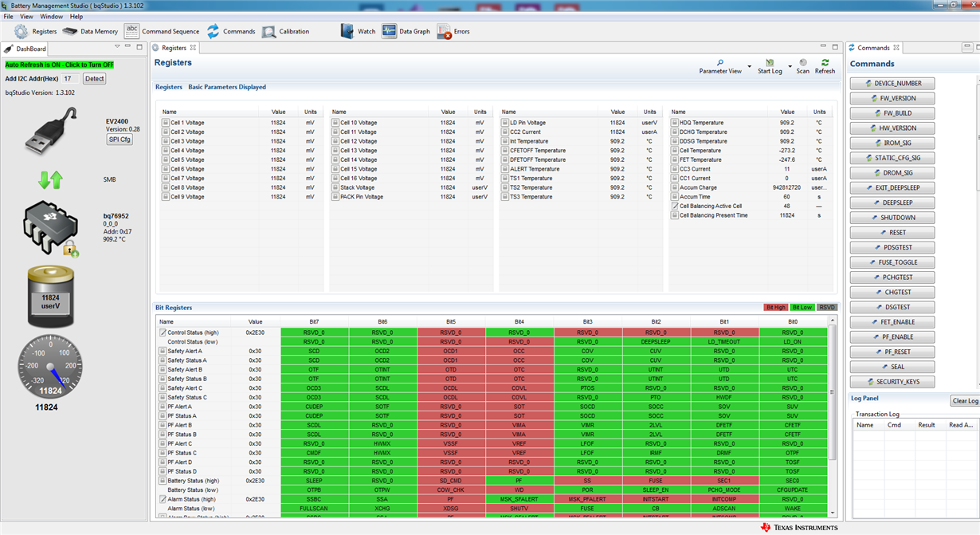The width and height of the screenshot is (980, 535).
Task: Send the FUSE_TOGGLE command
Action: (892, 262)
